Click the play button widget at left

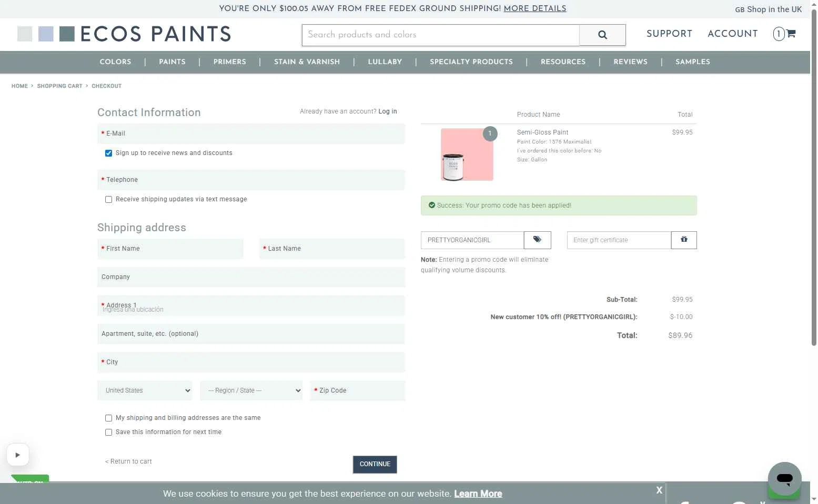(x=18, y=455)
